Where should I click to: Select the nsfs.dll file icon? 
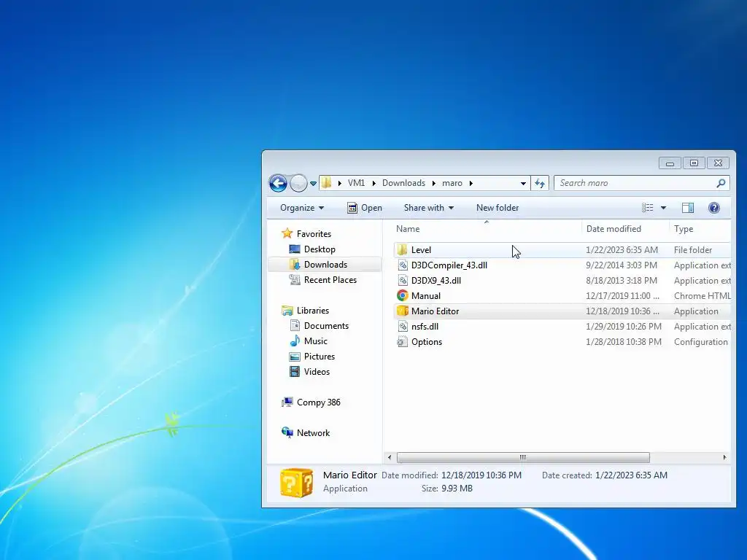403,326
